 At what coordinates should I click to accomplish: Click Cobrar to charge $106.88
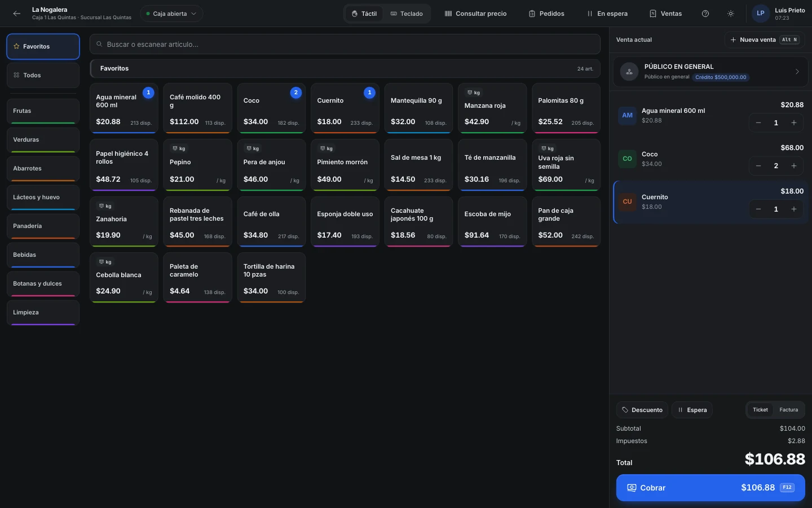pyautogui.click(x=710, y=488)
